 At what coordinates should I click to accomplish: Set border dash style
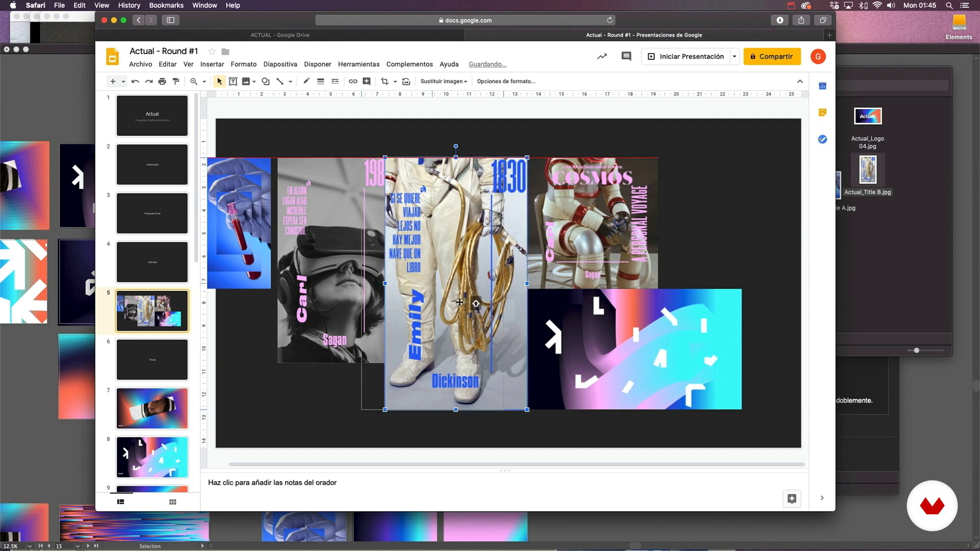(335, 81)
